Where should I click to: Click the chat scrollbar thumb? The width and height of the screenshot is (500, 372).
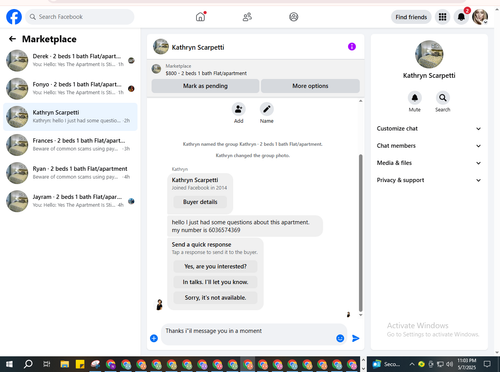click(360, 233)
